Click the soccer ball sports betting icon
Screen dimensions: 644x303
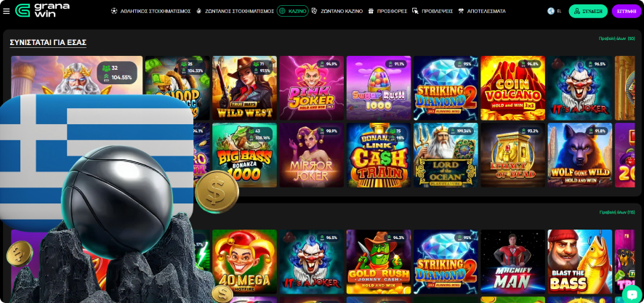coord(114,11)
